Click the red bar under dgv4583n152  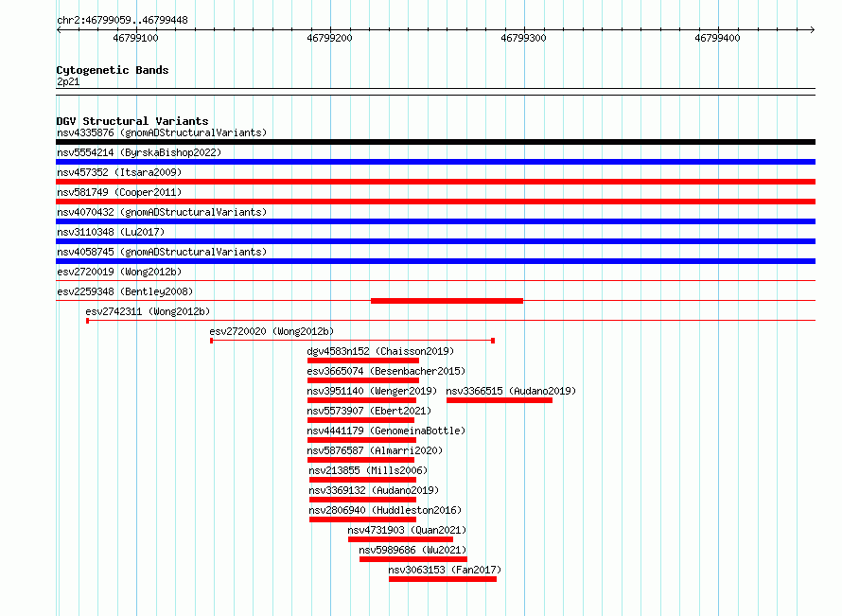tap(363, 361)
